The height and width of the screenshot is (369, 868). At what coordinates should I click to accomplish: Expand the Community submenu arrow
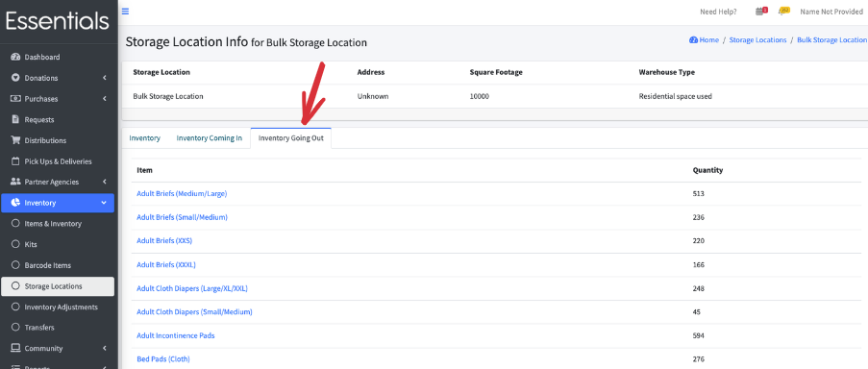105,349
